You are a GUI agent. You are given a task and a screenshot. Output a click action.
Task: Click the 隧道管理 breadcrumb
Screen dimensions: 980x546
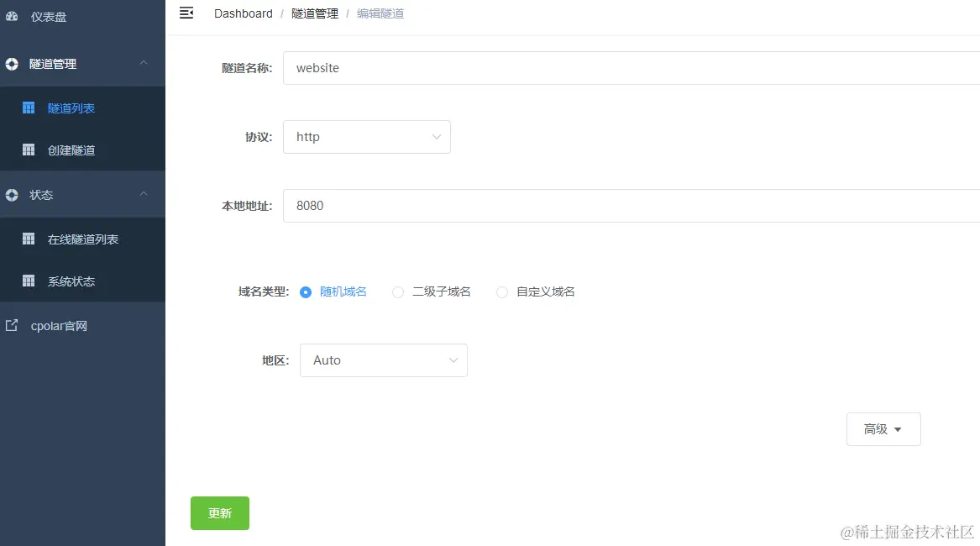point(314,13)
